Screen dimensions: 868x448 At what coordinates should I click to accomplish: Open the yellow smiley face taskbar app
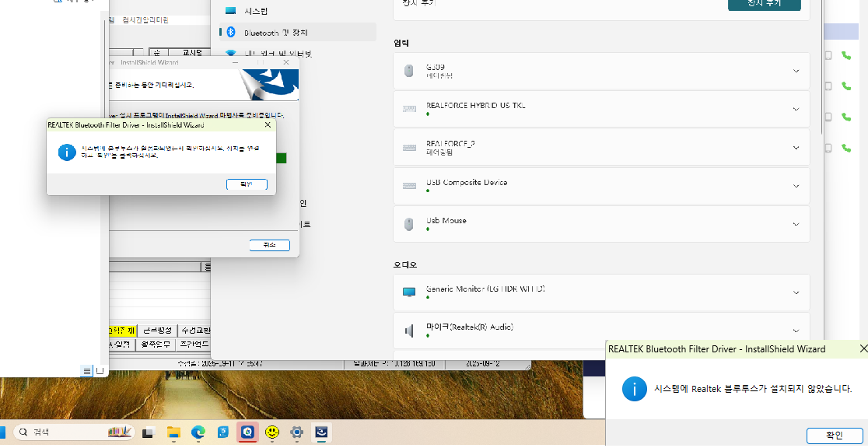pos(271,432)
